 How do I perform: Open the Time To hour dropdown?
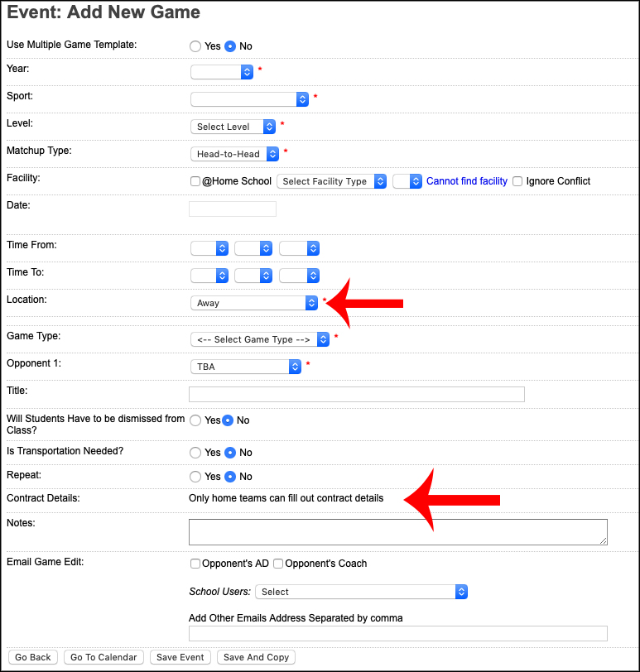point(209,276)
